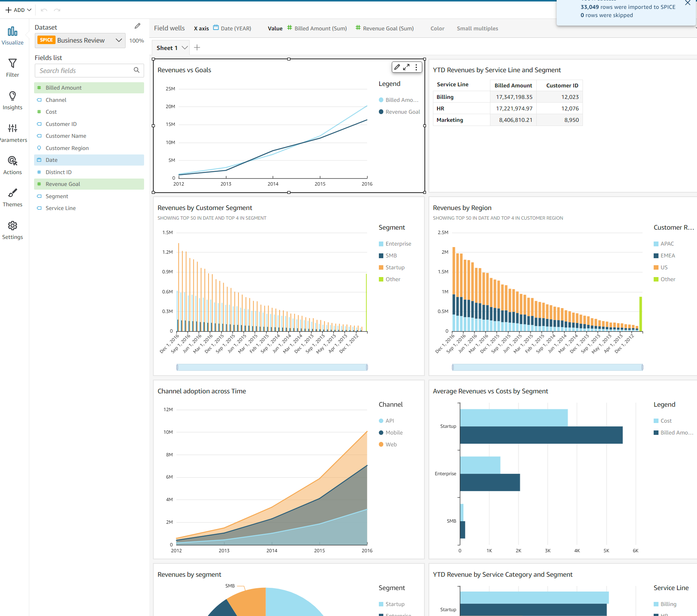Select the Customer Region field
Viewport: 697px width, 616px height.
89,148
